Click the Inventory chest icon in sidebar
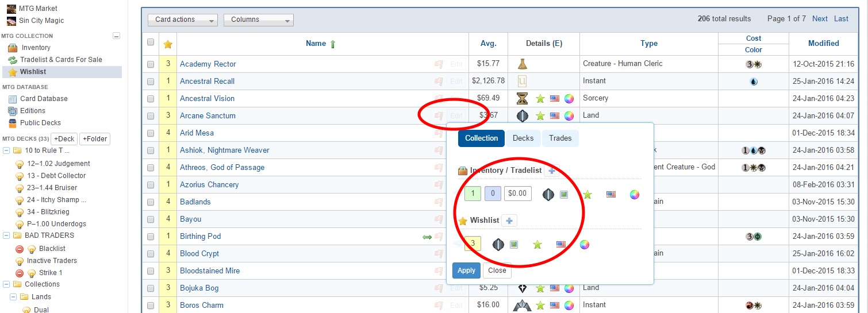868x313 pixels. pyautogui.click(x=13, y=48)
